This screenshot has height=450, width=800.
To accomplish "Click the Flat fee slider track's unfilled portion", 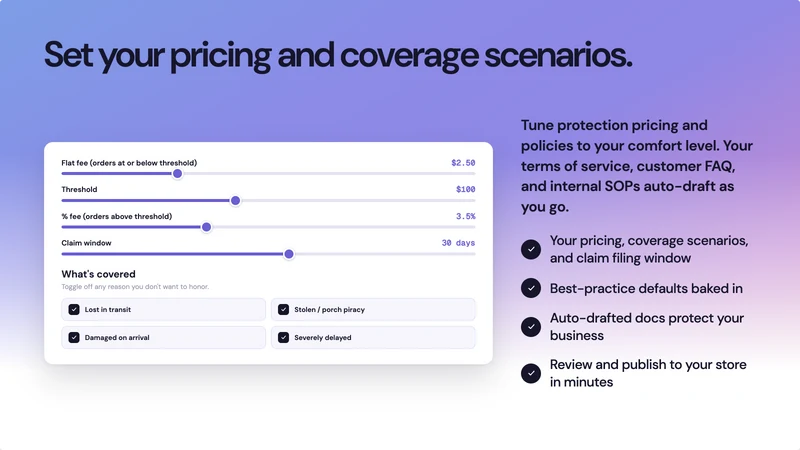I will (329, 174).
